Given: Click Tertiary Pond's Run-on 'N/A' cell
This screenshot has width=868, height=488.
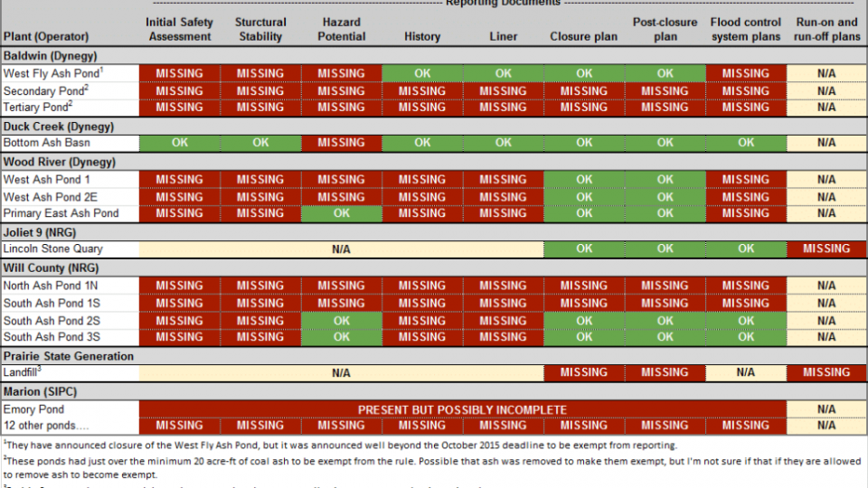Looking at the screenshot, I should 826,108.
